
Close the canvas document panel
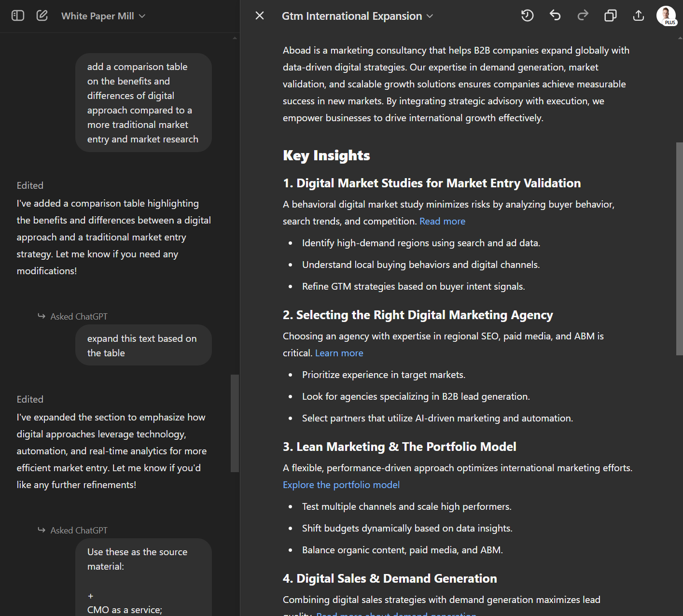point(260,16)
